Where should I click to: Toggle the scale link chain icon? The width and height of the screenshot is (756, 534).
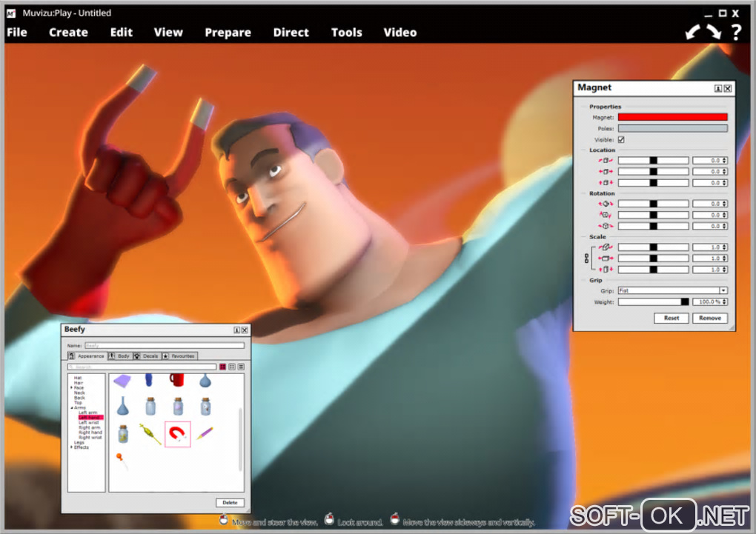tap(586, 258)
